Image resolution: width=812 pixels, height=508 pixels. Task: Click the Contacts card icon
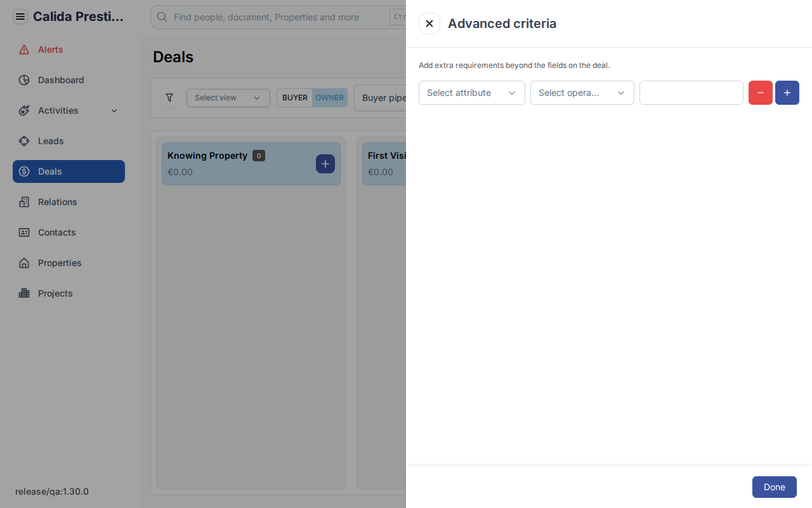[x=24, y=232]
